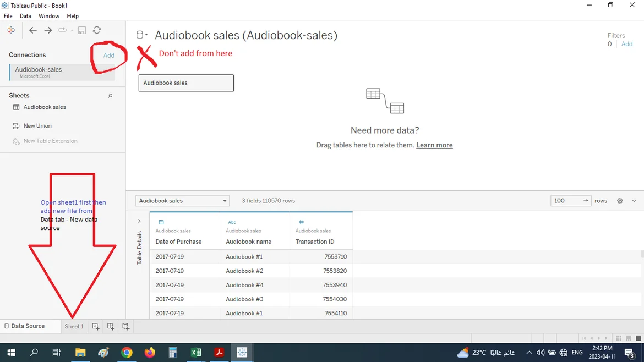Change the Date of Purchase data type icon
Screen dimensions: 644x362
point(161,222)
